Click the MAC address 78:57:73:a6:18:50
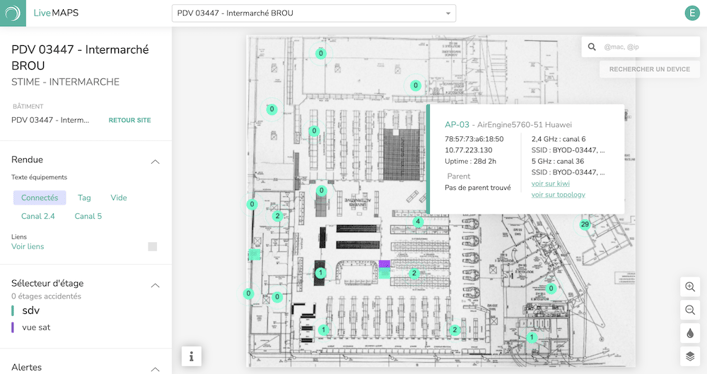Screen dimensions: 707x374 coord(474,139)
